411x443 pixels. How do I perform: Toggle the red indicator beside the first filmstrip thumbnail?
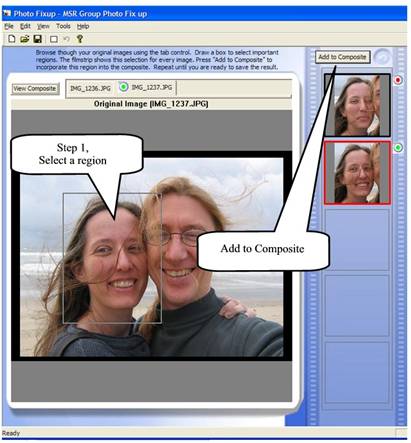(398, 80)
